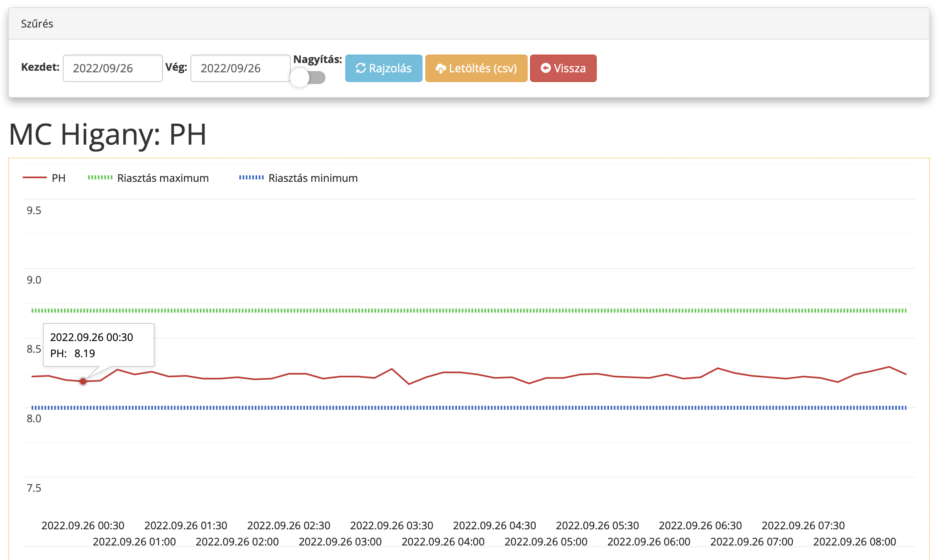
Task: Click x-axis label 2022.09.26 02:00
Action: [237, 541]
